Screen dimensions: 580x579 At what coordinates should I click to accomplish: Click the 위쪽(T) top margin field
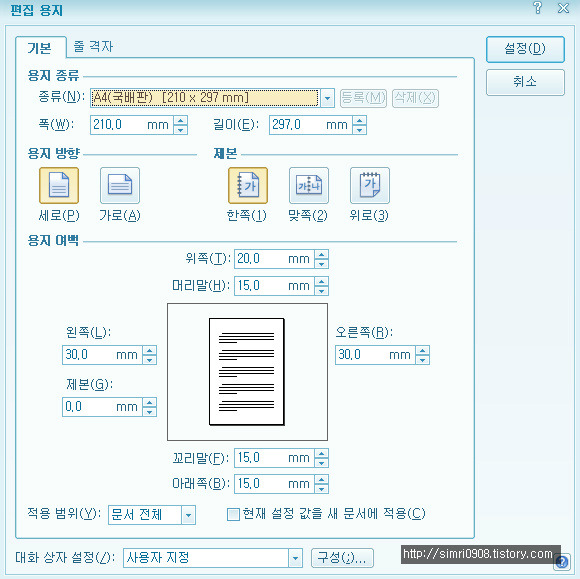274,259
